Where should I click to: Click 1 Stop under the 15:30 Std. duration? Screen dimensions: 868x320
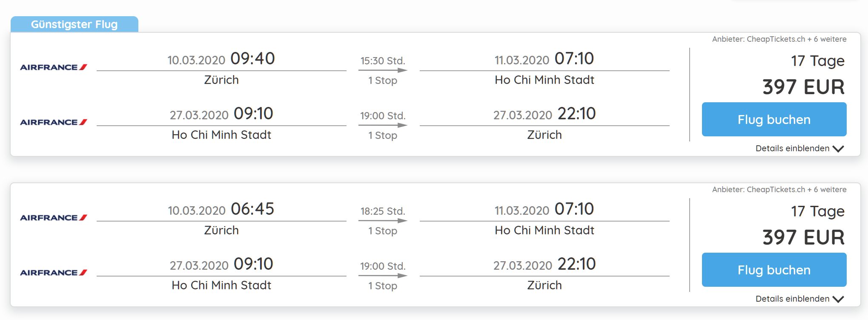pos(383,81)
